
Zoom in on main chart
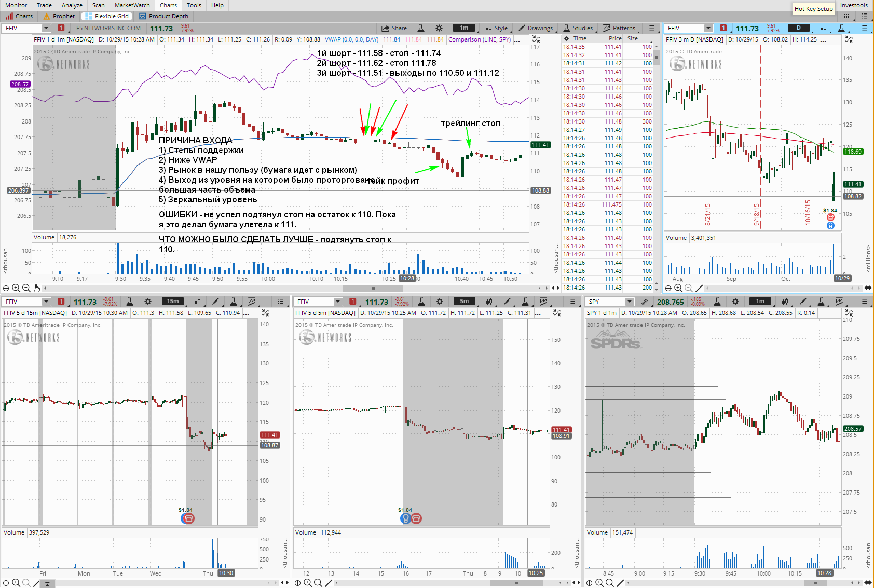(x=16, y=288)
